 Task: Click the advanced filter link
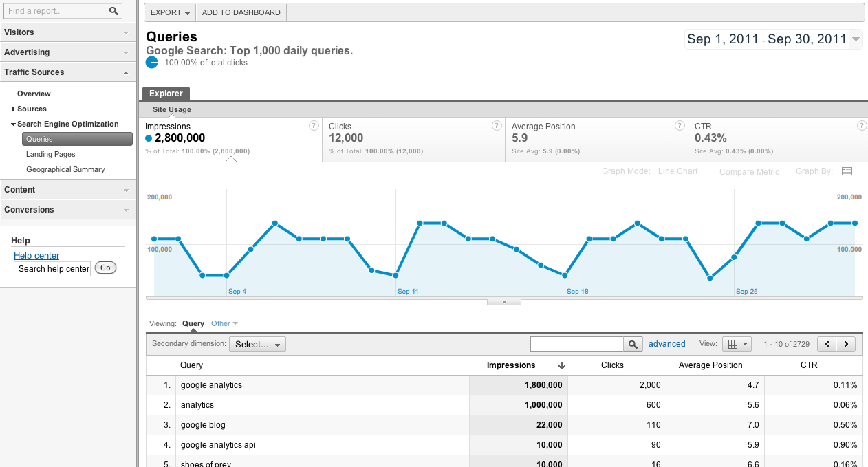(666, 344)
